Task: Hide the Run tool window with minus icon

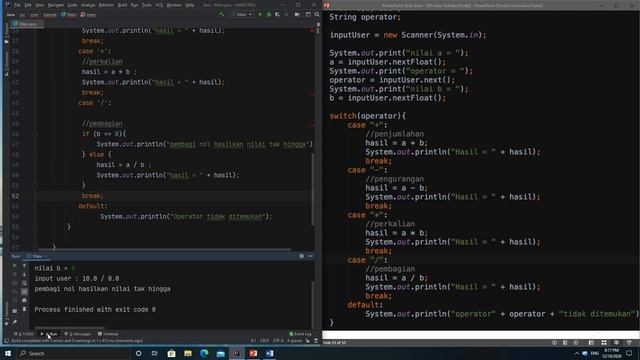Action: [310, 256]
